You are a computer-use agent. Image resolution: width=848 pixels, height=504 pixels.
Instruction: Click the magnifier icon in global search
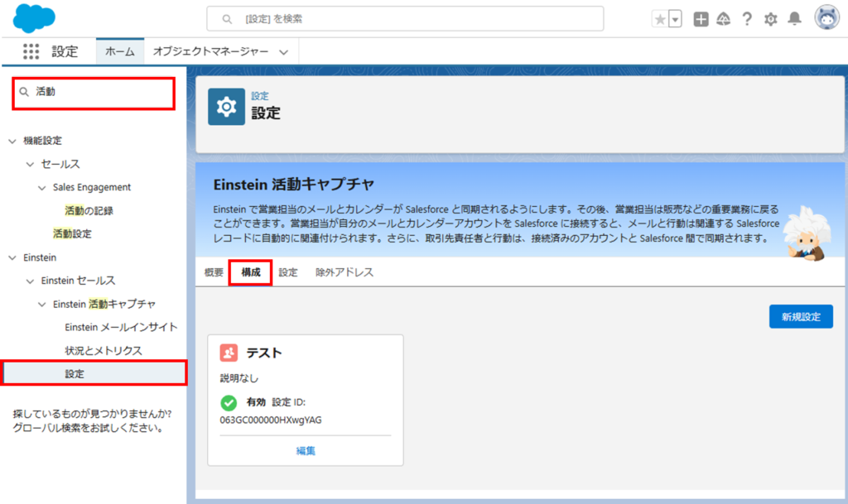227,19
